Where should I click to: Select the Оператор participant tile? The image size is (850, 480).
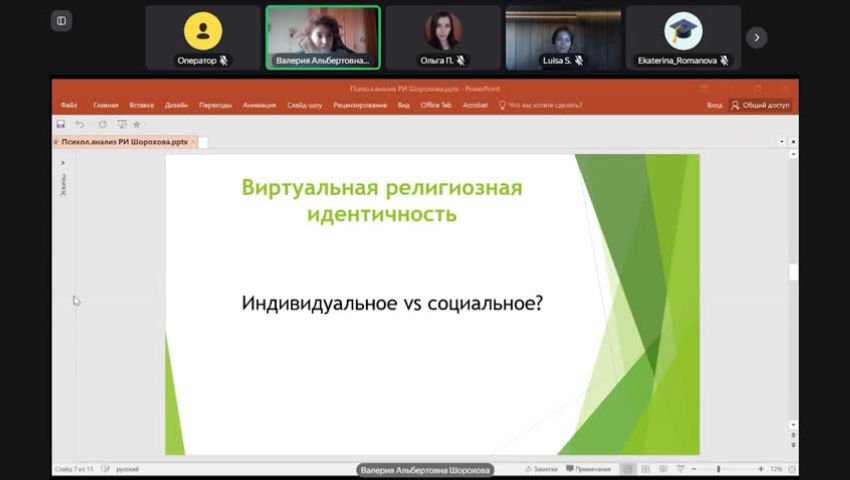pos(203,37)
